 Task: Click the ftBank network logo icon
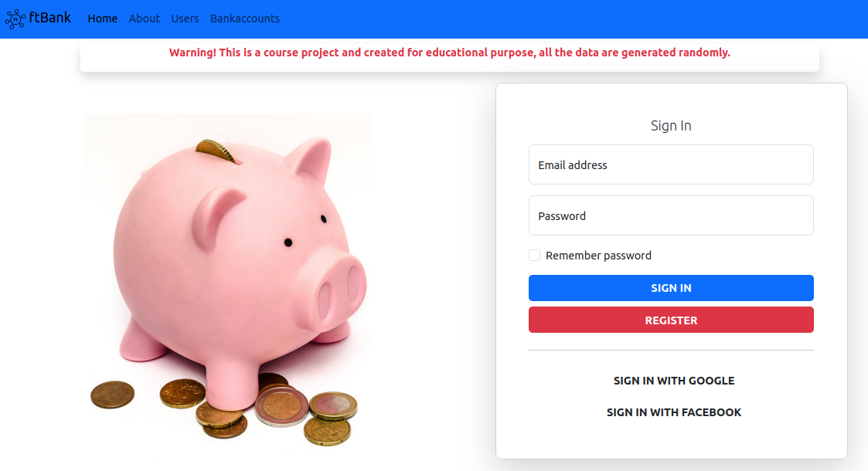pyautogui.click(x=15, y=19)
